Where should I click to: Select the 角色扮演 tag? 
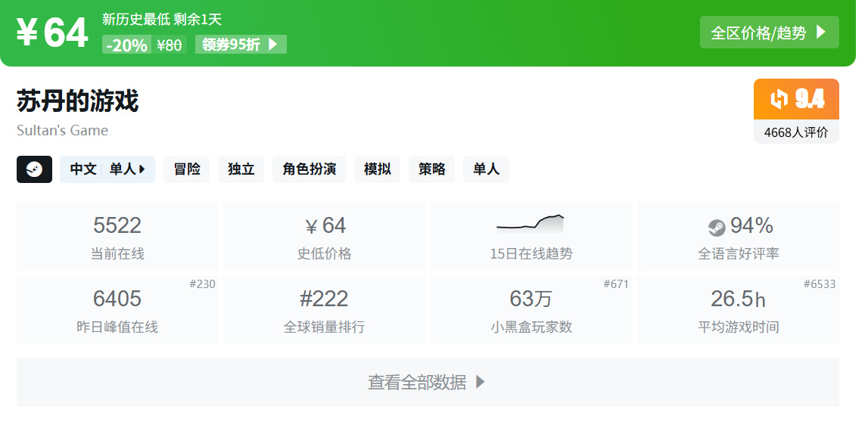click(x=309, y=169)
